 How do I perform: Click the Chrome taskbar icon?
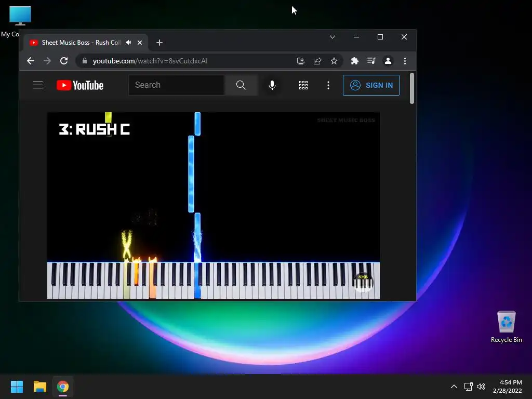tap(63, 387)
